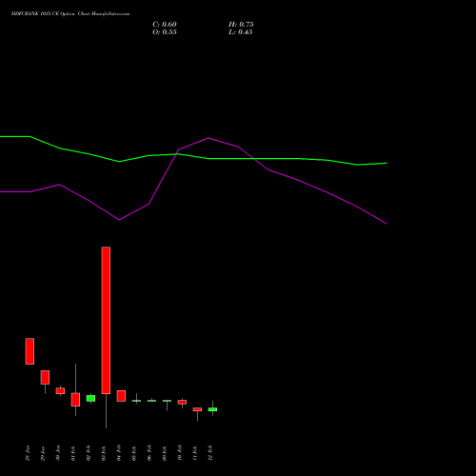Click the 05 Feb date label
This screenshot has height=476, width=476.
(x=134, y=453)
